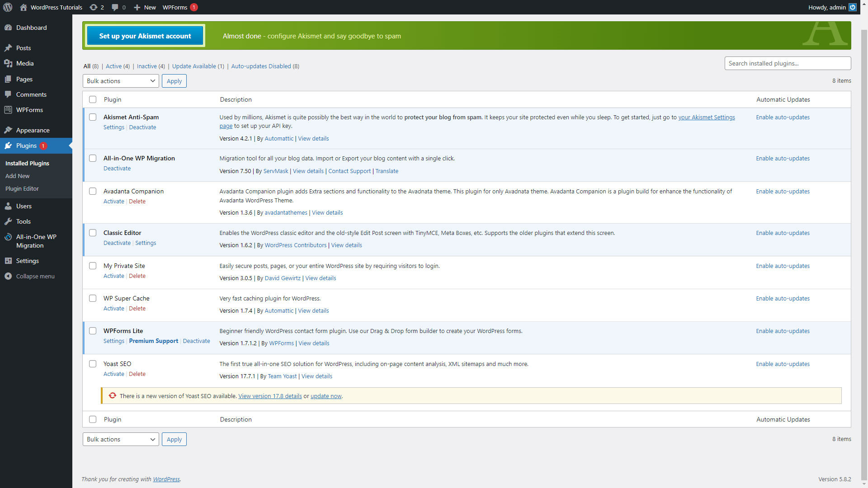Viewport: 868px width, 488px height.
Task: Expand the second Bulk actions dropdown
Action: click(120, 439)
